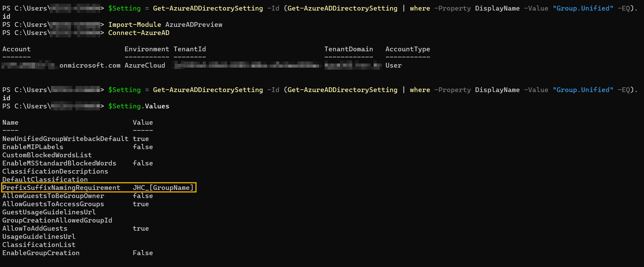Click the False value of EnableGroupCreation
Image resolution: width=644 pixels, height=267 pixels.
click(x=143, y=253)
